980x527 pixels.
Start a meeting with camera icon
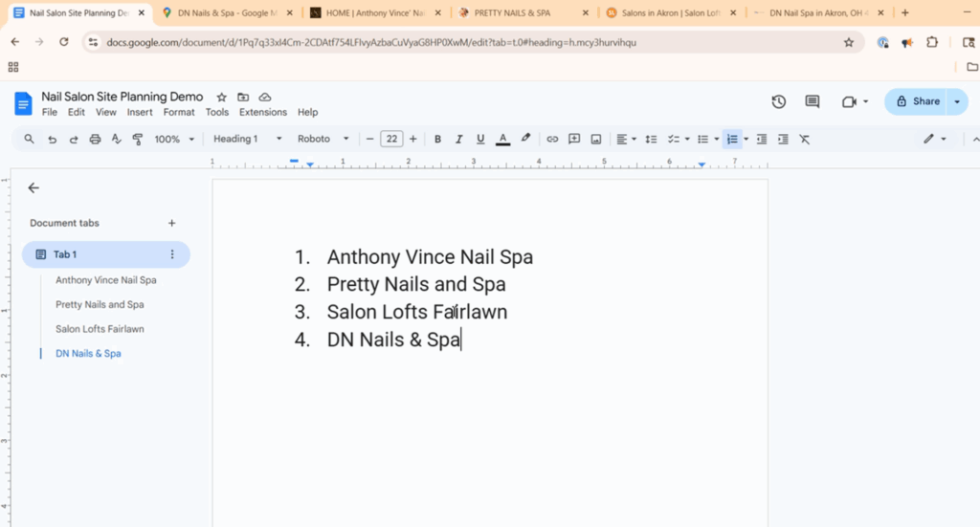point(849,101)
